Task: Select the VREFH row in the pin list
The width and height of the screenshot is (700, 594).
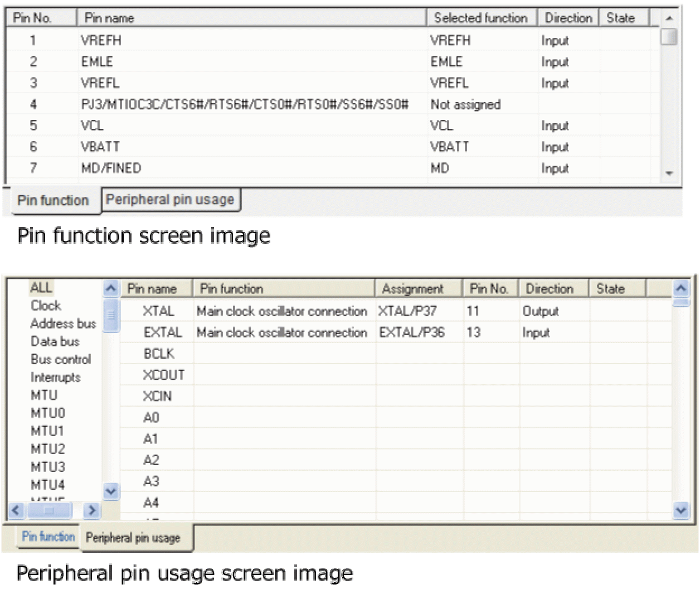Action: tap(167, 40)
